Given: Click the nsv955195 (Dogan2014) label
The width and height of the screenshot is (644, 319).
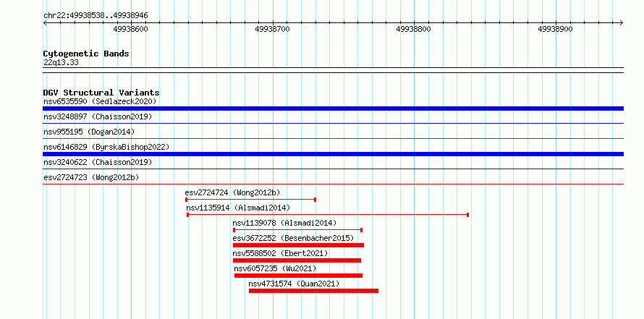Looking at the screenshot, I should click(89, 132).
